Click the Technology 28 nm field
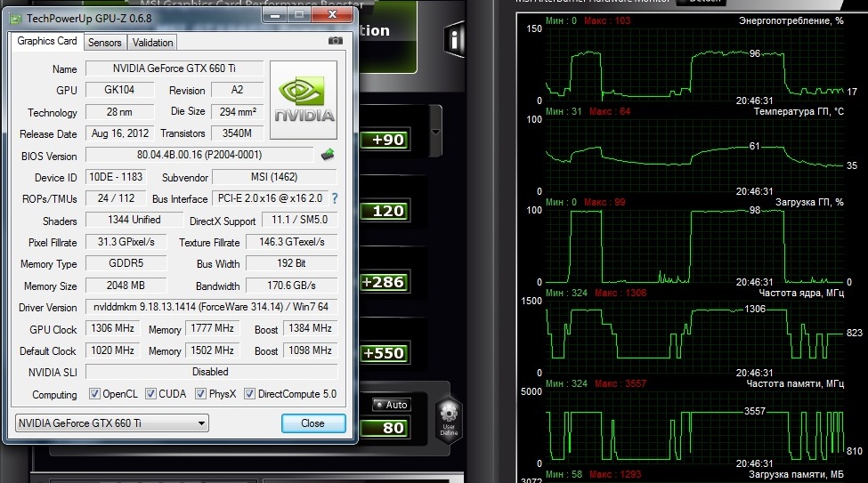Viewport: 868px width, 483px height. 119,112
